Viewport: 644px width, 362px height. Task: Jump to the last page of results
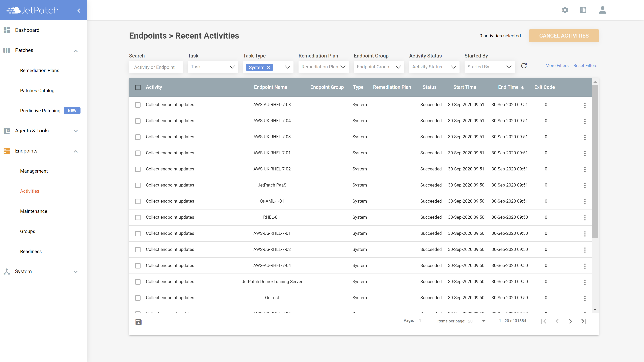[584, 321]
